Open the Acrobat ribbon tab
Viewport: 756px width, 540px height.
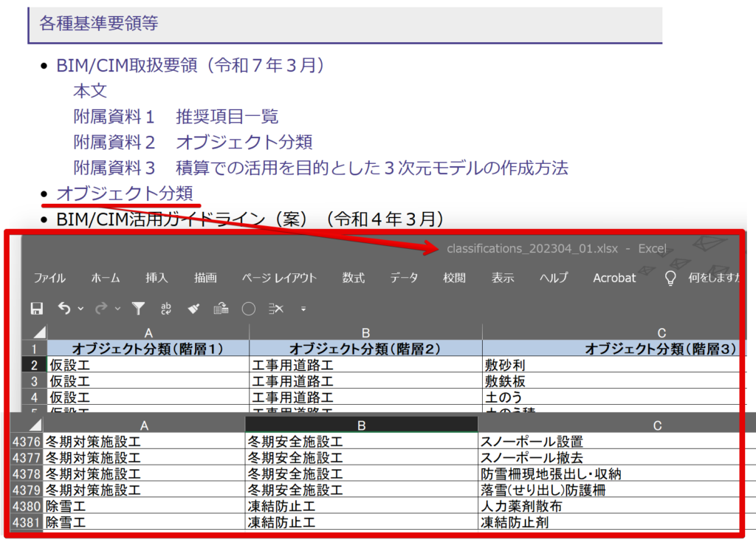pyautogui.click(x=614, y=278)
